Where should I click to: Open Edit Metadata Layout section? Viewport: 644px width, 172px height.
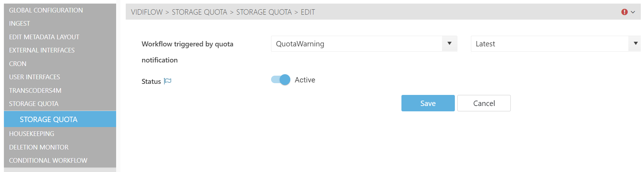coord(44,37)
